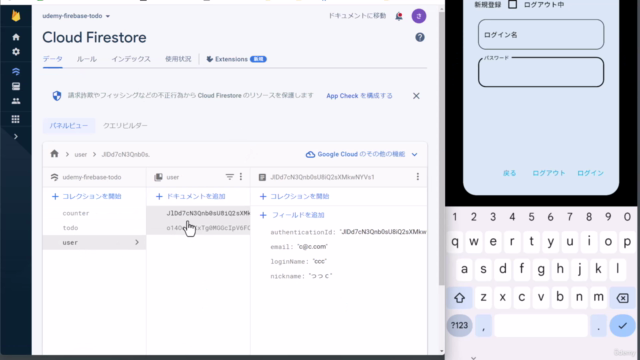Image resolution: width=640 pixels, height=360 pixels.
Task: Switch to the インデックス tab
Action: [131, 59]
